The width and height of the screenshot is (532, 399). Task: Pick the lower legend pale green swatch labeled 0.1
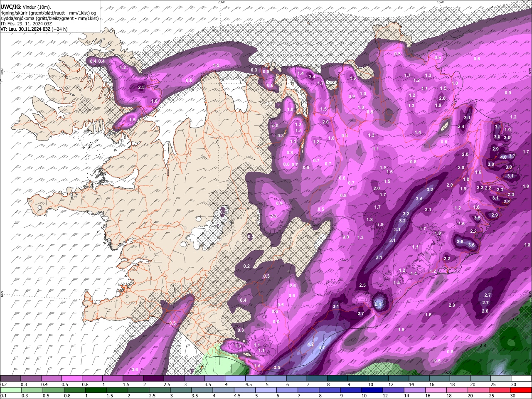(x=10, y=390)
